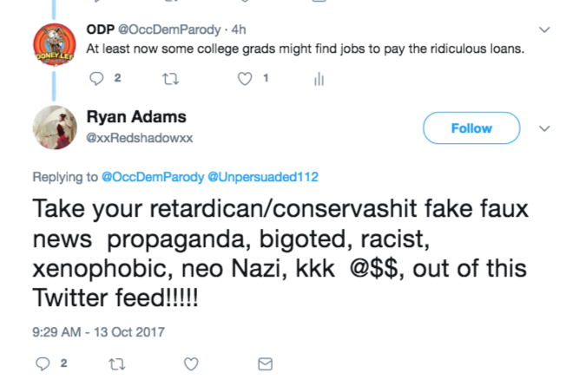Image resolution: width=573 pixels, height=392 pixels.
Task: Reply to the ODP tweet
Action: 95,79
